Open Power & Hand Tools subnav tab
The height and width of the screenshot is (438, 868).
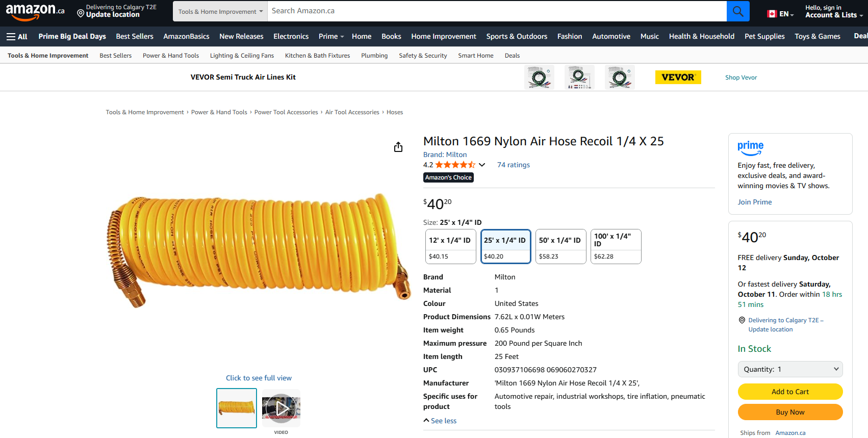tap(171, 56)
